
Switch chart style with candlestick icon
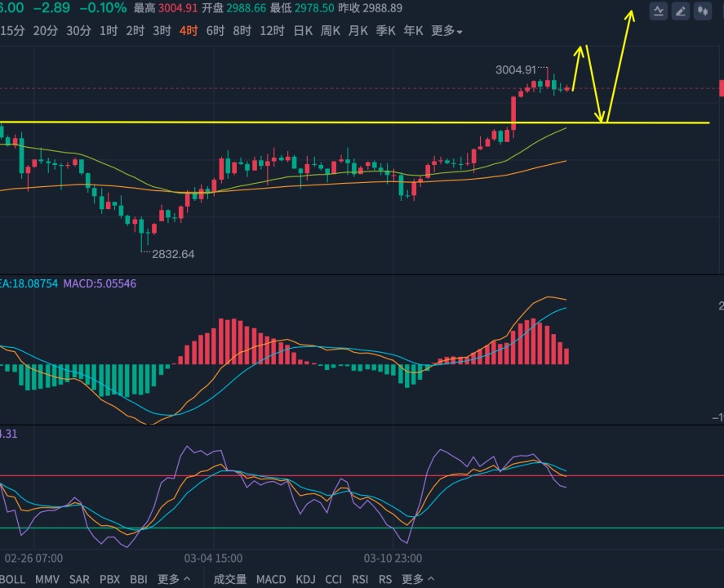pyautogui.click(x=703, y=11)
